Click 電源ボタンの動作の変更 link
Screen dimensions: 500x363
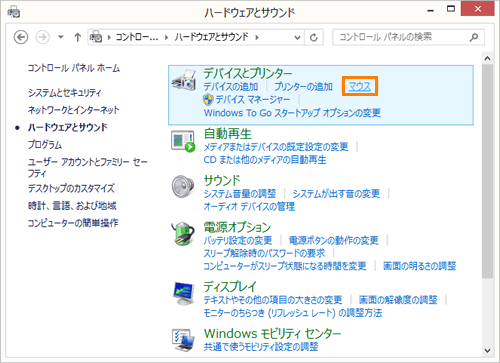click(334, 240)
